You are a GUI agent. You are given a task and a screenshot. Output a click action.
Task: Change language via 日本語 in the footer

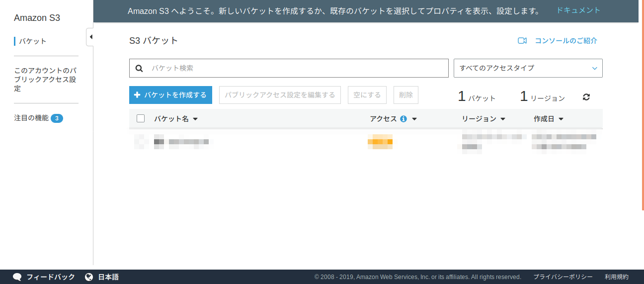click(x=108, y=277)
